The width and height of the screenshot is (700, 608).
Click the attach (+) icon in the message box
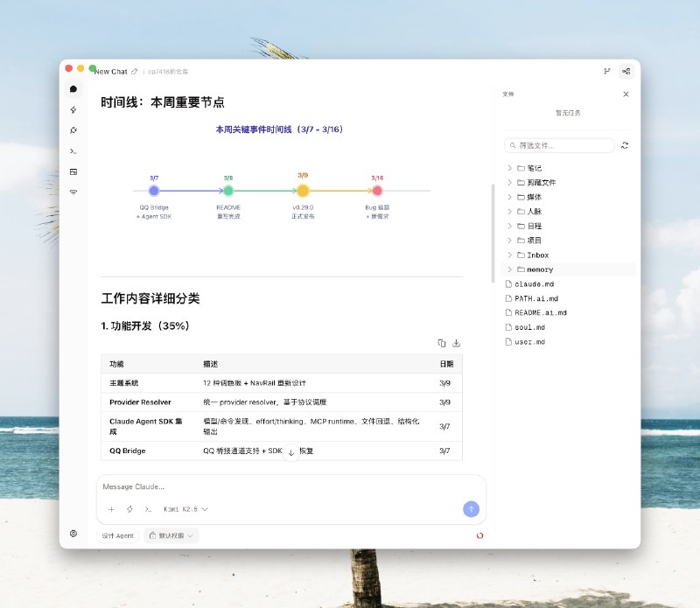pyautogui.click(x=111, y=509)
